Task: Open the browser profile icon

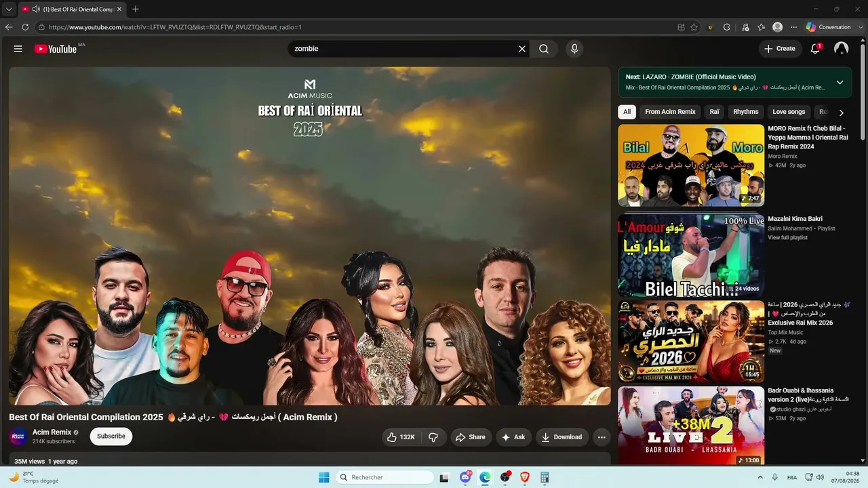Action: click(777, 27)
